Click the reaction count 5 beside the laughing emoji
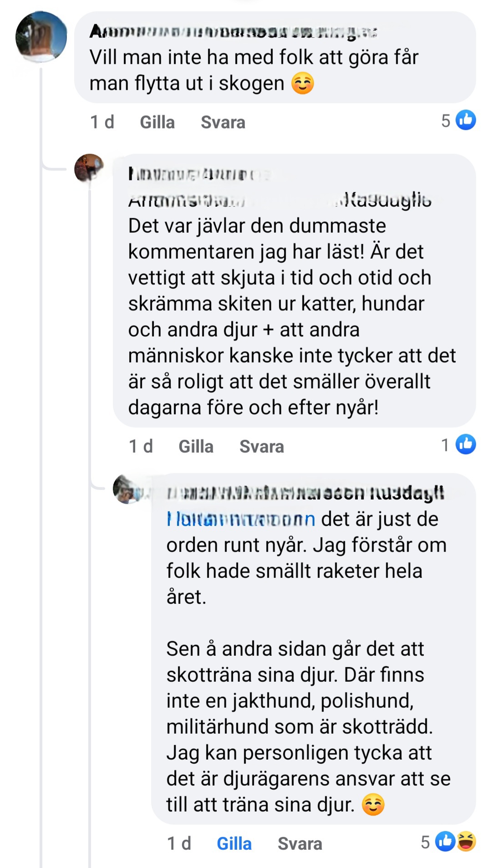 coord(425,842)
